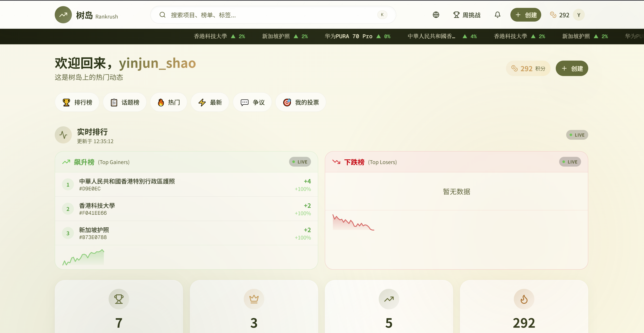This screenshot has height=333, width=644.
Task: Switch to the 热门 tab
Action: coord(169,102)
